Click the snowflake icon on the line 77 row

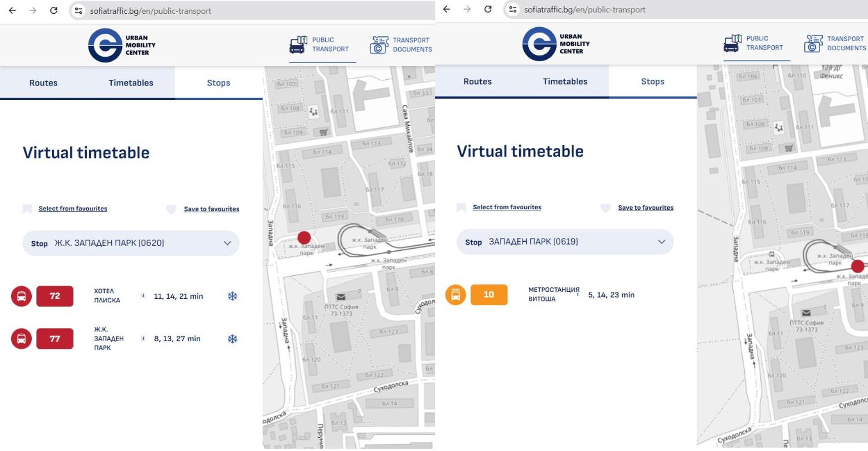[233, 339]
